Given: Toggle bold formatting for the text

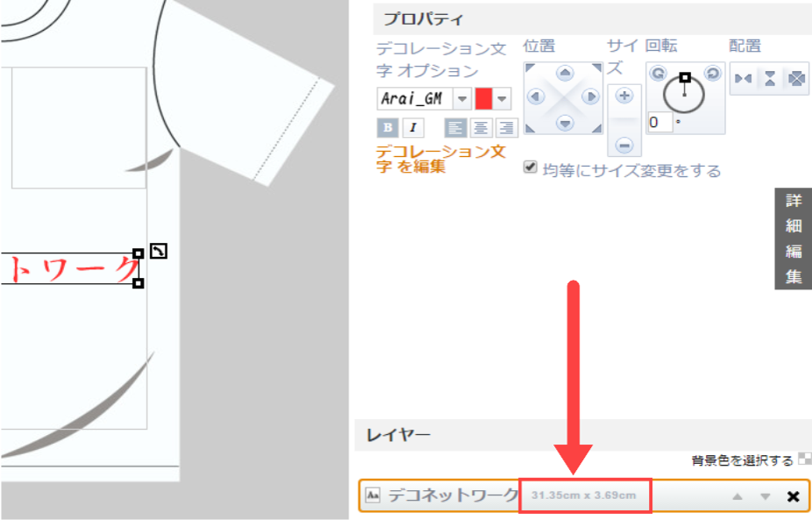Looking at the screenshot, I should pyautogui.click(x=387, y=128).
